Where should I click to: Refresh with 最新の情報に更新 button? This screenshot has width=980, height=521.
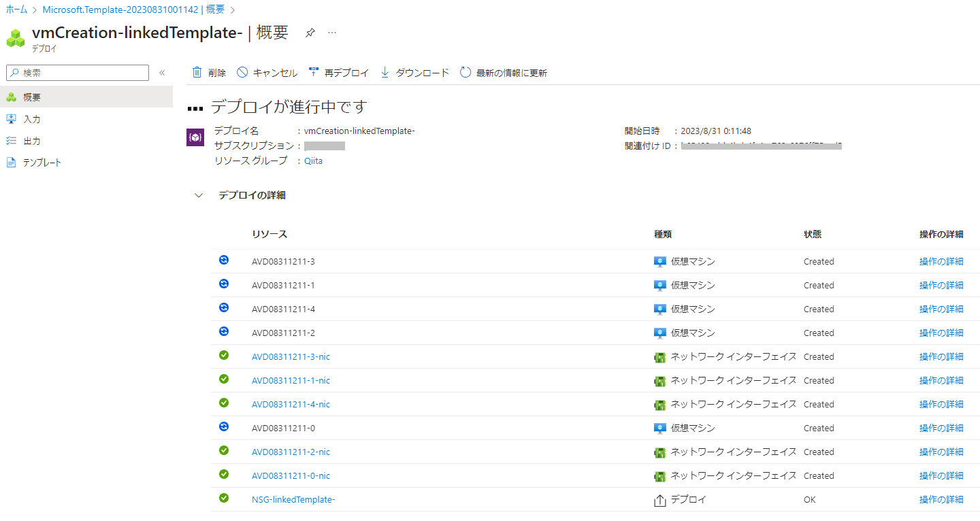tap(503, 73)
